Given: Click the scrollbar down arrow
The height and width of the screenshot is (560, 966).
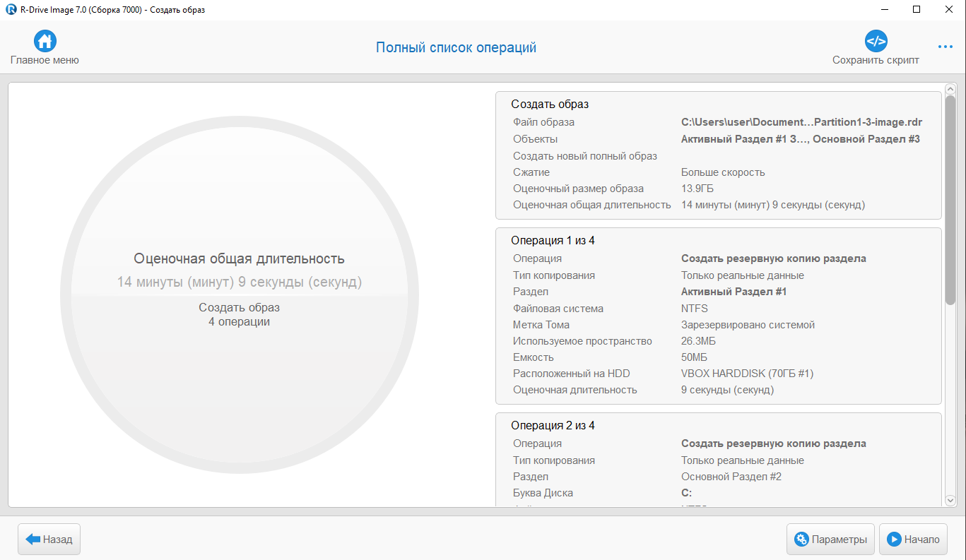Looking at the screenshot, I should [950, 500].
